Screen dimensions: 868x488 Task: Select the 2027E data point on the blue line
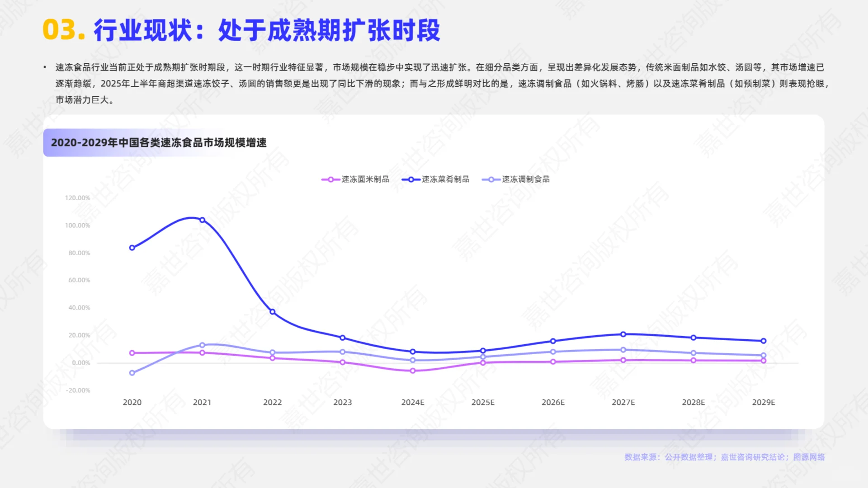coord(623,334)
